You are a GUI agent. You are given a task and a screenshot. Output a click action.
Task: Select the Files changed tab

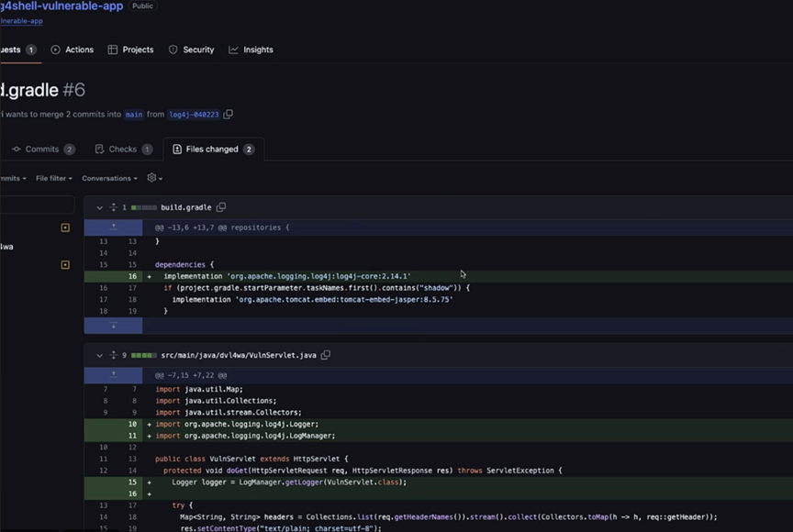coord(213,149)
